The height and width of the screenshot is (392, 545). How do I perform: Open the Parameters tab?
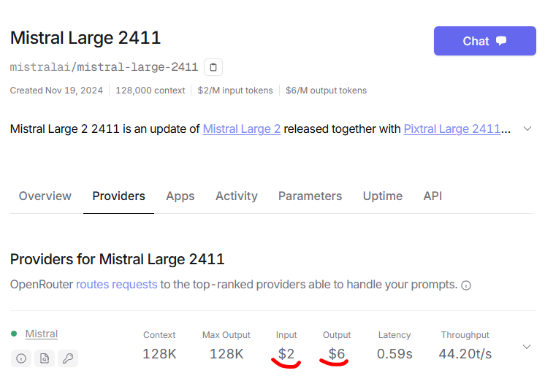[x=310, y=196]
